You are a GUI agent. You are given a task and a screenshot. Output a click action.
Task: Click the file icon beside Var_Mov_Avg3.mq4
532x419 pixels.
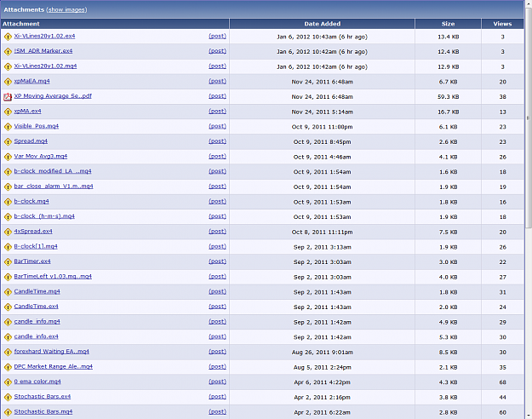click(8, 157)
